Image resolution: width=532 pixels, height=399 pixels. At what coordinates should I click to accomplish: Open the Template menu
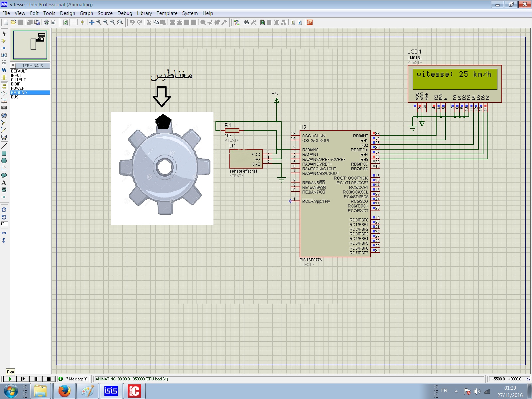[167, 13]
